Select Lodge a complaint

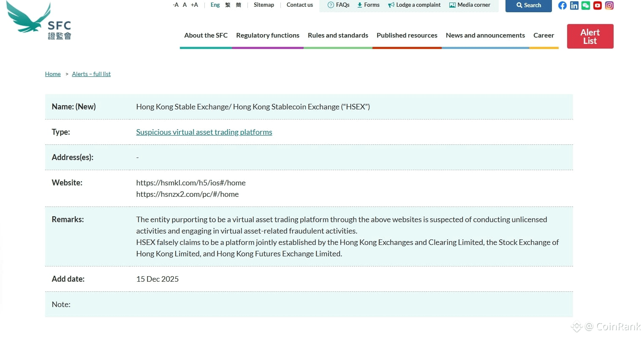pyautogui.click(x=414, y=5)
